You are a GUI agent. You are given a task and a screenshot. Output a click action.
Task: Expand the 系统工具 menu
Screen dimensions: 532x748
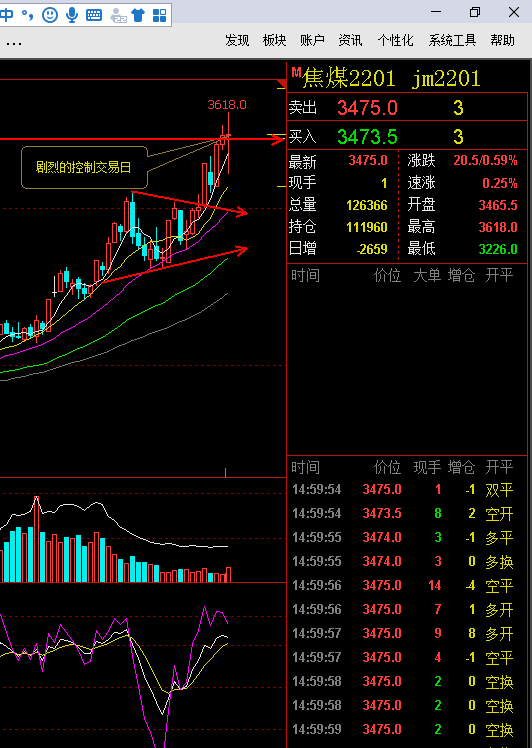(x=452, y=41)
